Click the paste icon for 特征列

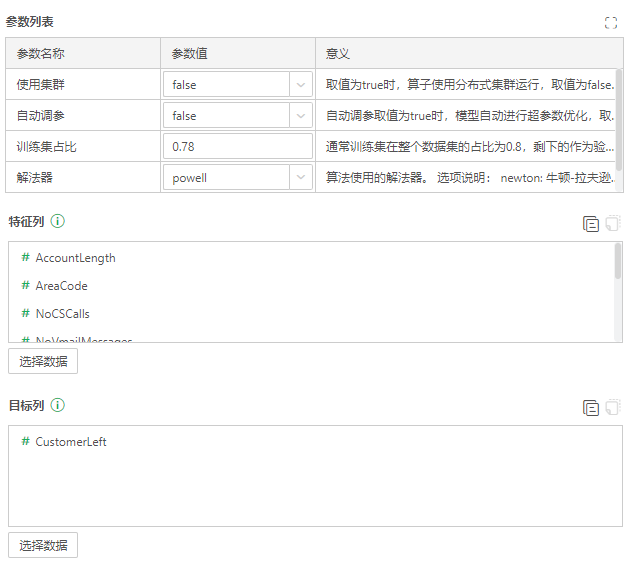(x=613, y=223)
